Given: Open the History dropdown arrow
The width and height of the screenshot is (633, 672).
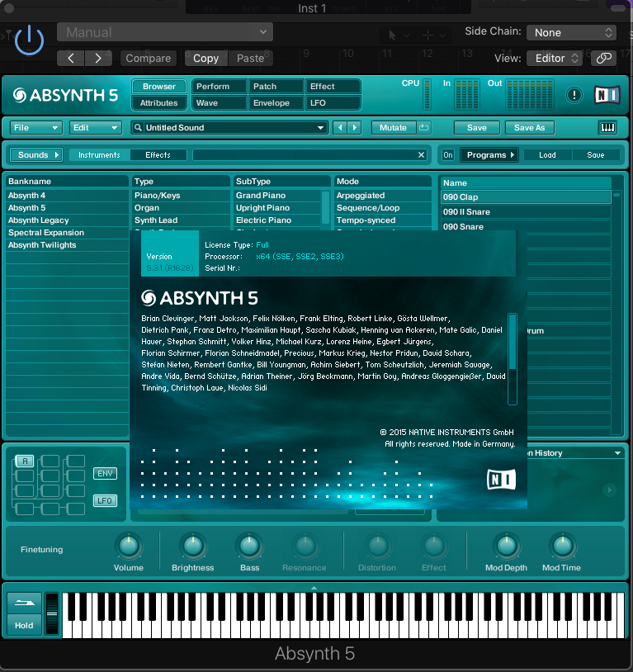Looking at the screenshot, I should pyautogui.click(x=617, y=453).
